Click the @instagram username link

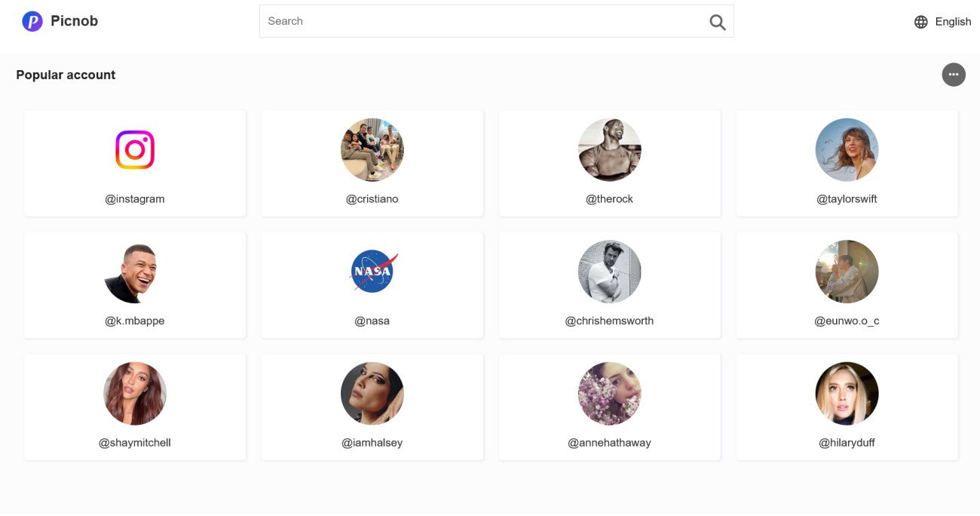tap(135, 199)
